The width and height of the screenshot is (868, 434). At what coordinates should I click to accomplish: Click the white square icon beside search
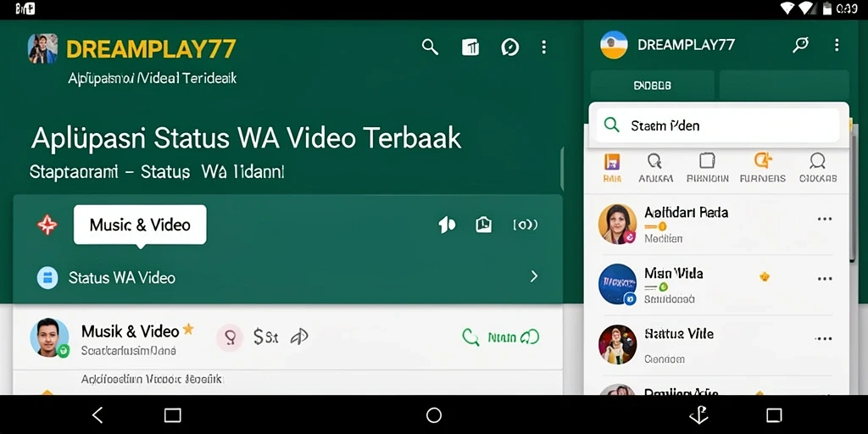click(x=470, y=47)
